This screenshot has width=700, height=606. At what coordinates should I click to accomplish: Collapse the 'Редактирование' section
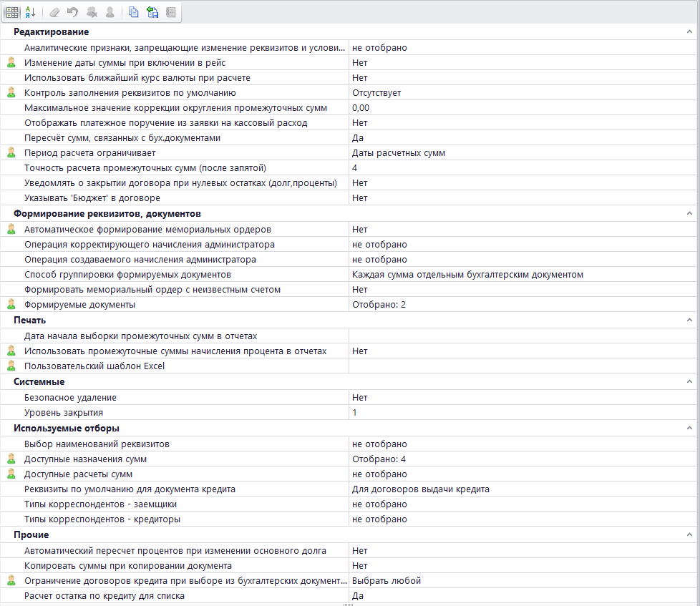[x=689, y=32]
